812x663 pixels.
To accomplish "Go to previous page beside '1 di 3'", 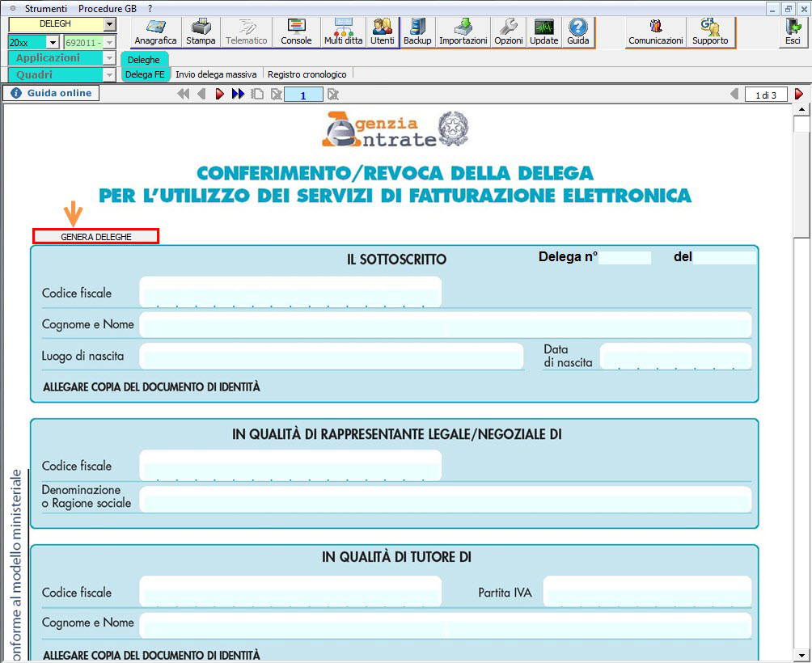I will pyautogui.click(x=734, y=95).
